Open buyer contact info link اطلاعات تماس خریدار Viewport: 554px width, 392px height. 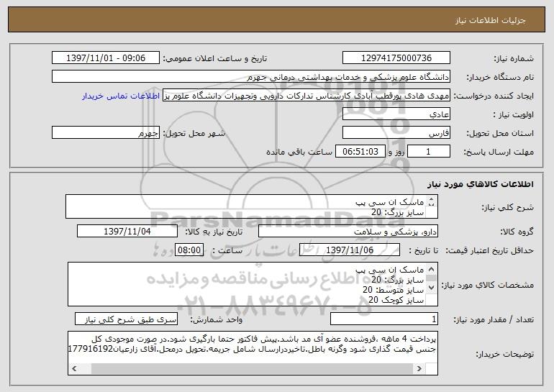tap(121, 96)
